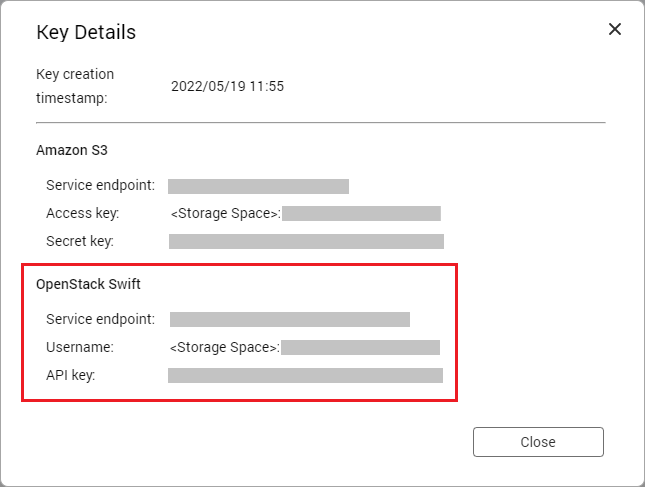The image size is (645, 487).
Task: Select the key creation timestamp value 2022/05/19 11:55
Action: (x=227, y=86)
